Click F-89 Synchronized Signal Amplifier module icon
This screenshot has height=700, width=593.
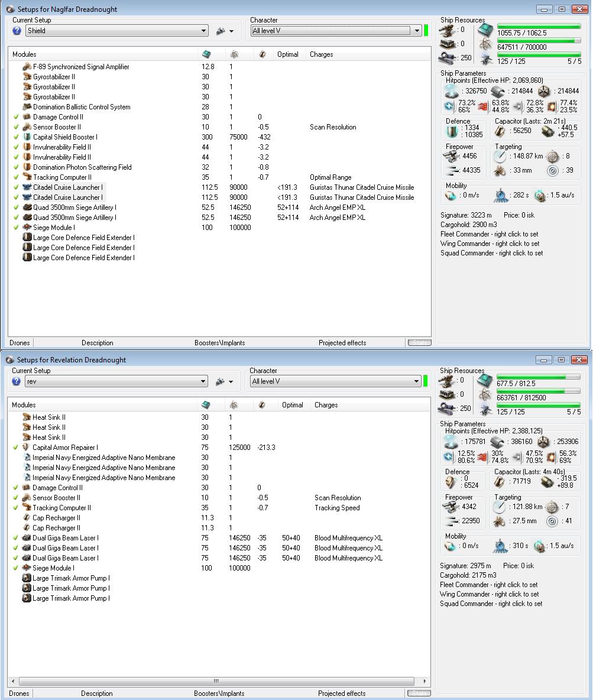coord(27,67)
